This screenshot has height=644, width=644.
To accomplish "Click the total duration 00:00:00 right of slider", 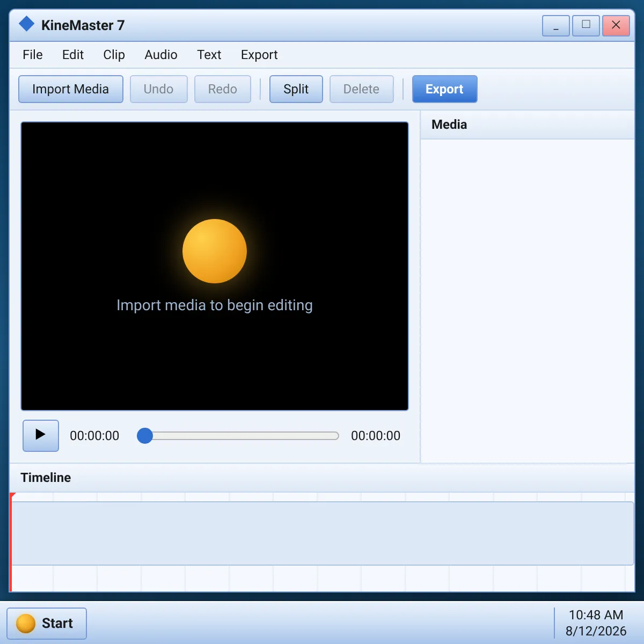I will coord(376,436).
